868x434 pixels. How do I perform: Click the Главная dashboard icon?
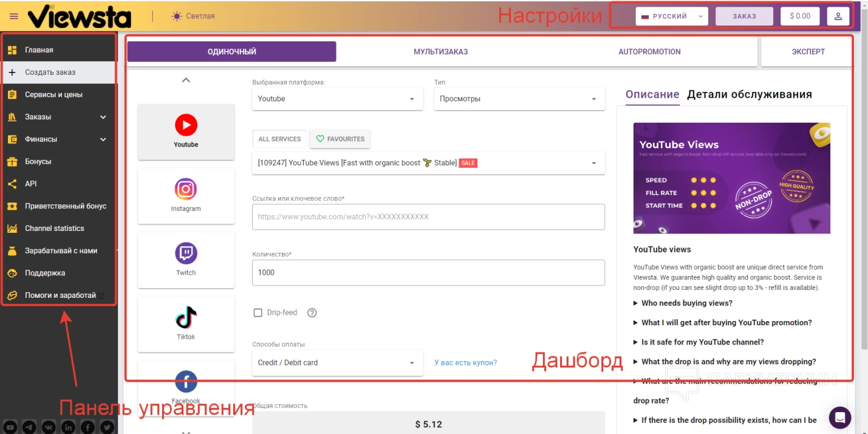coord(12,50)
